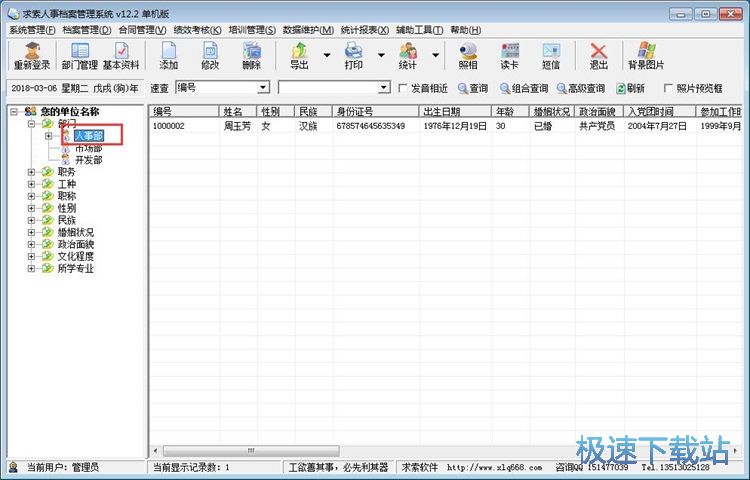Open the 档案管理 menu
750x480 pixels.
[85, 30]
